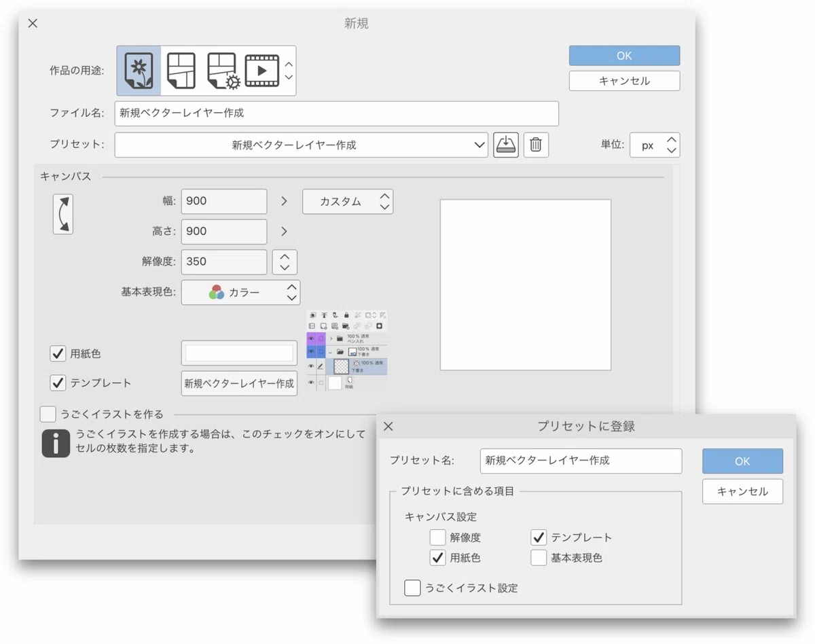Click キャンセル in the 新規 dialog

point(624,81)
